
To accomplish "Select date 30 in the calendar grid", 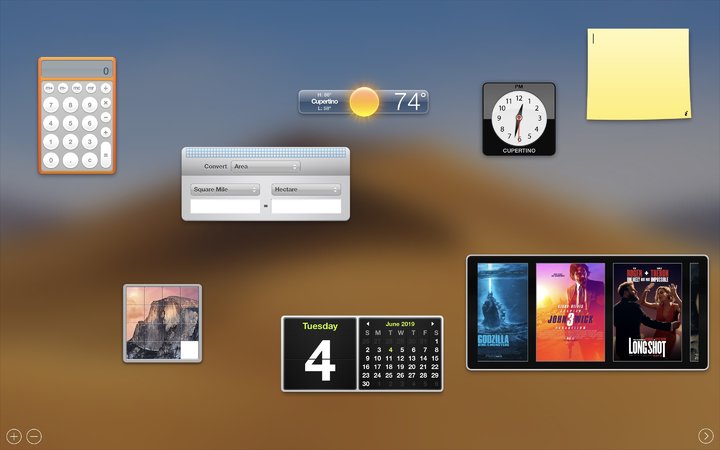I will click(366, 384).
